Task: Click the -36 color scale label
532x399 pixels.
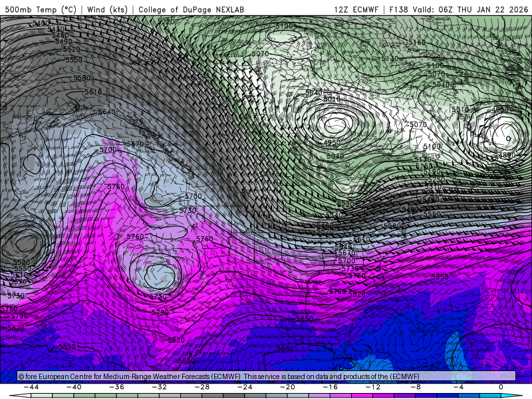Action: click(116, 387)
